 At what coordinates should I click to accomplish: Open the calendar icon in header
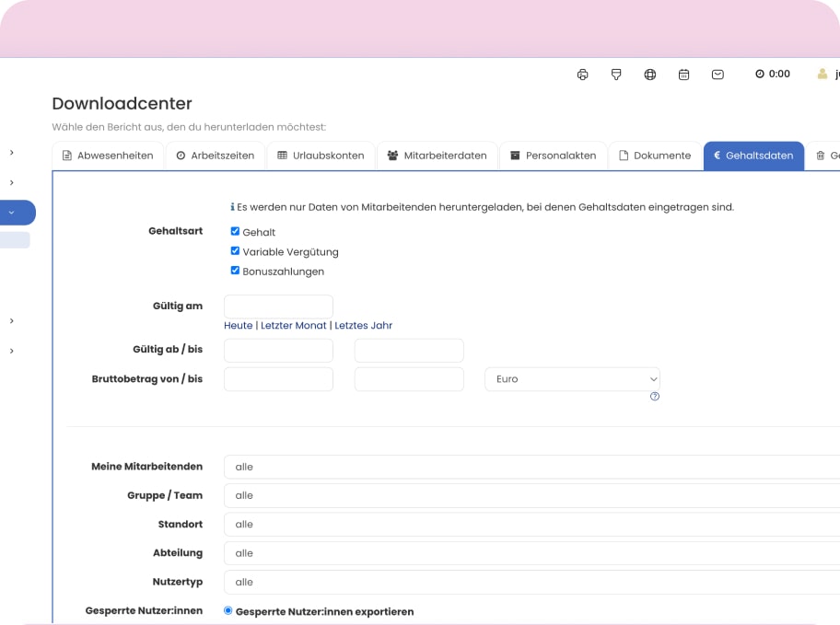[x=683, y=75]
